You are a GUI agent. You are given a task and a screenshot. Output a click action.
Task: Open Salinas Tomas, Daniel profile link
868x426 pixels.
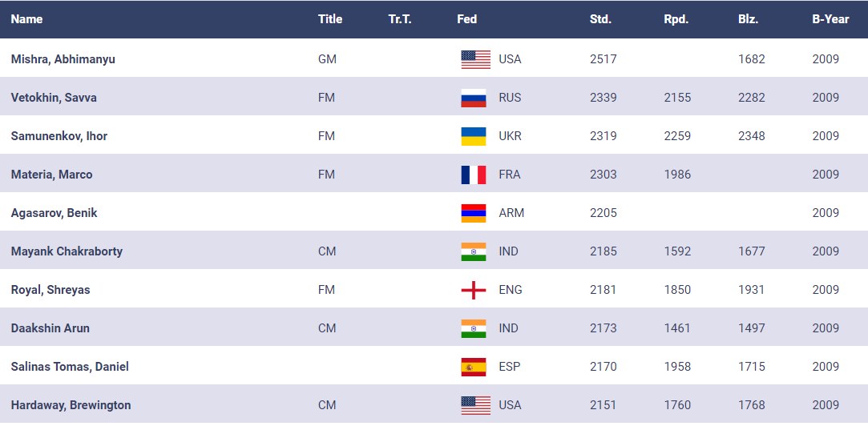pyautogui.click(x=70, y=367)
